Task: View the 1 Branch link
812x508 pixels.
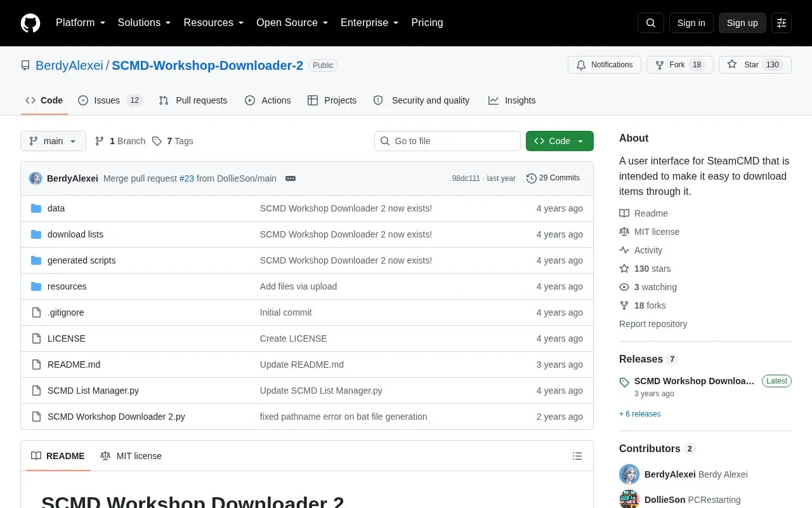Action: pyautogui.click(x=120, y=141)
